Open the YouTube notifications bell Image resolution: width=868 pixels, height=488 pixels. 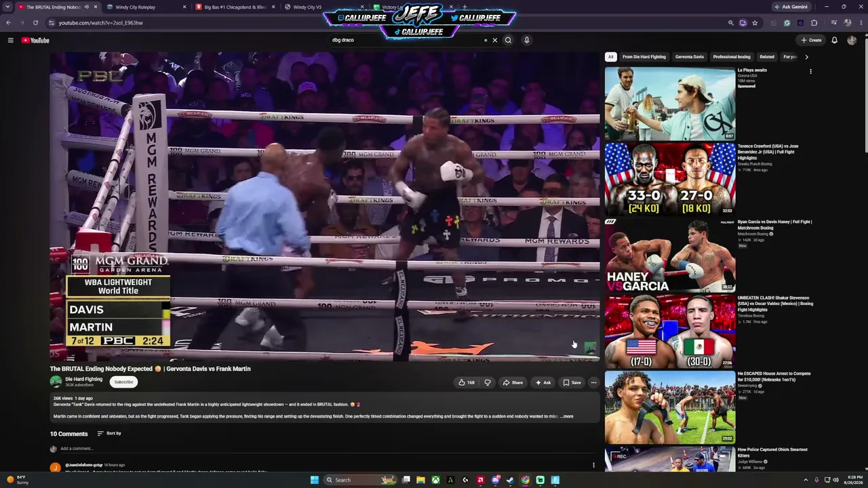tap(835, 40)
